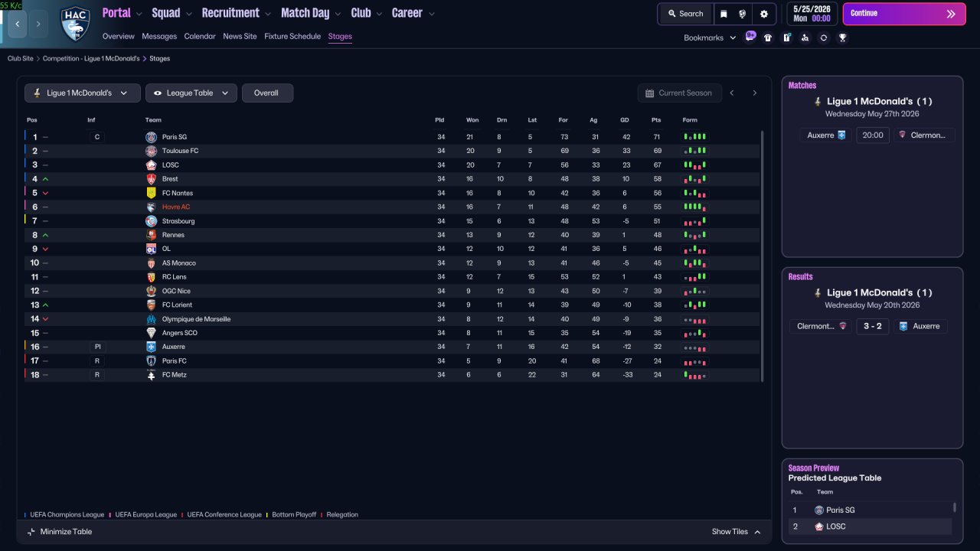980x551 pixels.
Task: Click Minimize Table
Action: 60,532
